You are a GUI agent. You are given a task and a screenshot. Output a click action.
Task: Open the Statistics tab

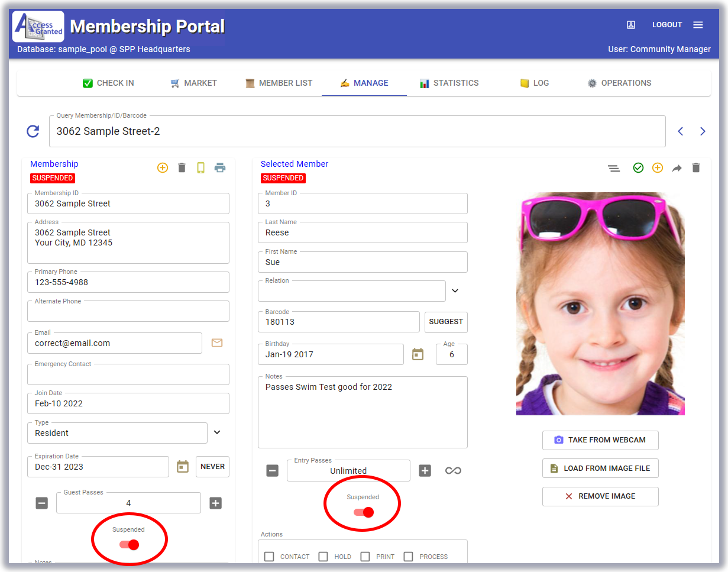449,83
